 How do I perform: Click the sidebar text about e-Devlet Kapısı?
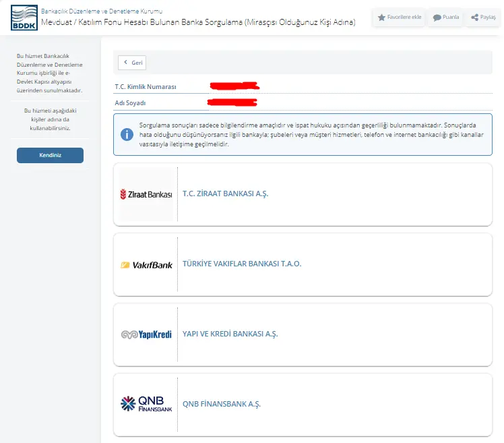(x=50, y=73)
